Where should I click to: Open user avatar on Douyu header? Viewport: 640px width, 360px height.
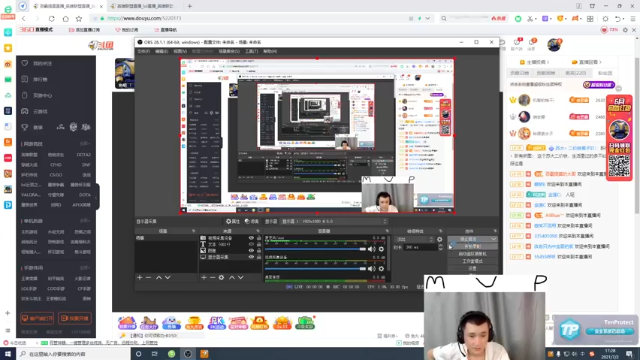coord(554,44)
